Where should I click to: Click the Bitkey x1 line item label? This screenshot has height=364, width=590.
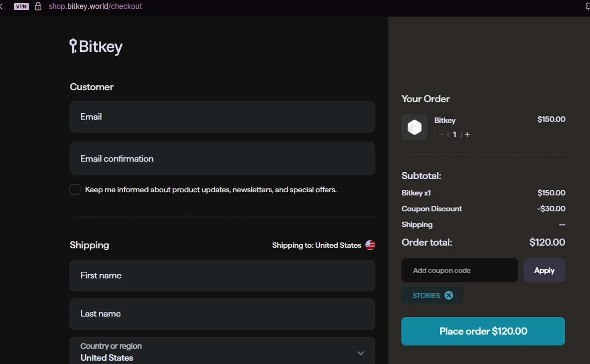(x=416, y=193)
